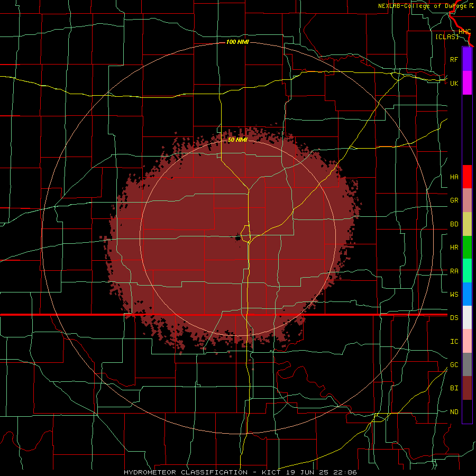Click the HYDROMETEOR CLASSIFICATION title text

click(x=186, y=472)
